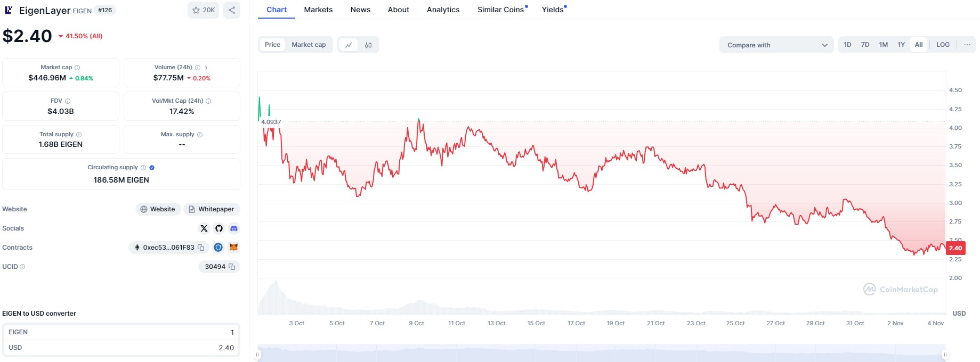Screen dimensions: 980x362
Task: Switch to the News tab
Action: 360,10
